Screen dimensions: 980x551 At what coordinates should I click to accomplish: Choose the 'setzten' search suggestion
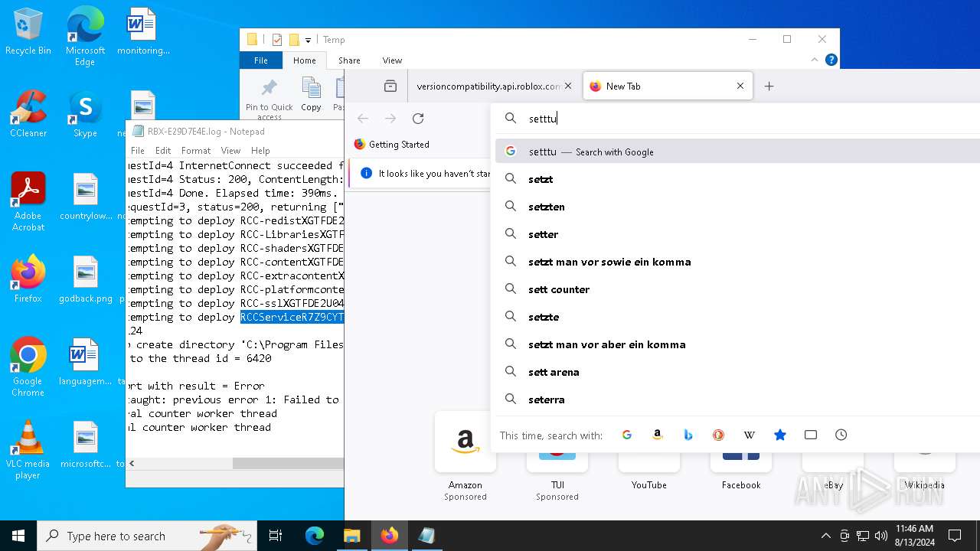(x=737, y=207)
